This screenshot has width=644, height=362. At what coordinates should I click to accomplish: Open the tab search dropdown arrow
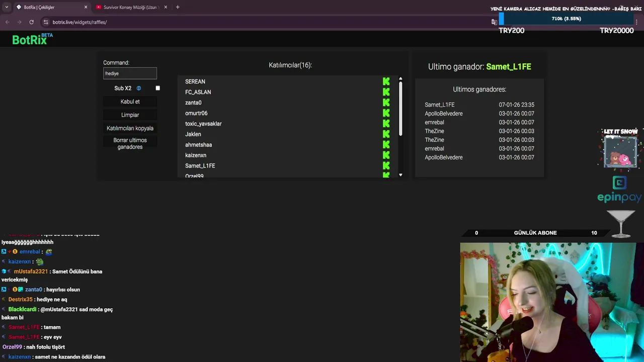click(x=7, y=7)
